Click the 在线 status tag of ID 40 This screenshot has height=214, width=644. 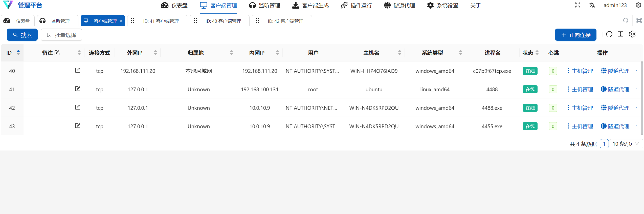tap(530, 71)
